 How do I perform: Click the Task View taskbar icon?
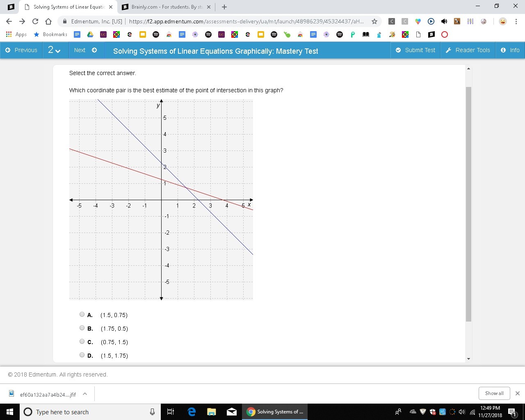coord(171,411)
